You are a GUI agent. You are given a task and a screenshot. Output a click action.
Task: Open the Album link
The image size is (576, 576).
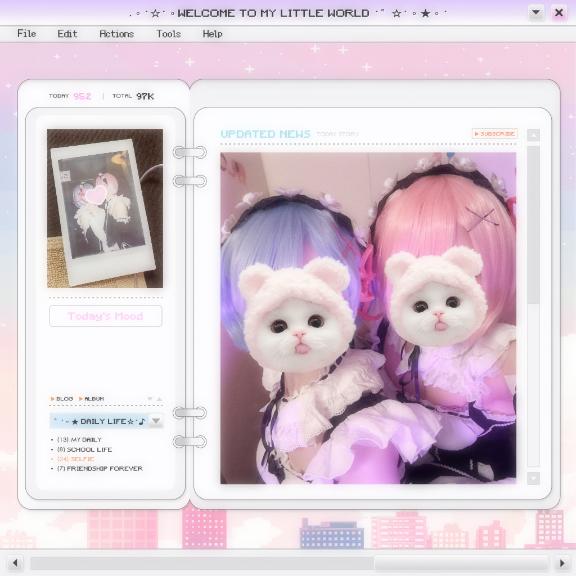(91, 399)
